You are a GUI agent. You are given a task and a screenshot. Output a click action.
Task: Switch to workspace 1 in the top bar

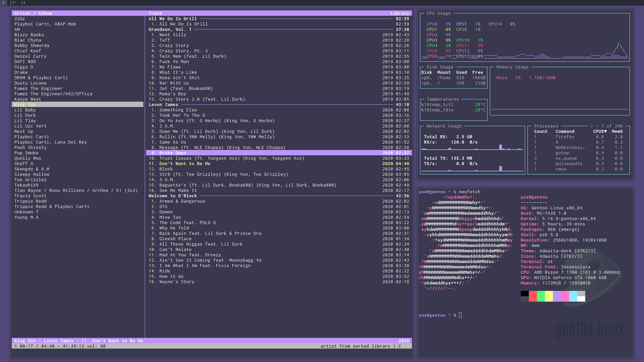pyautogui.click(x=3, y=2)
